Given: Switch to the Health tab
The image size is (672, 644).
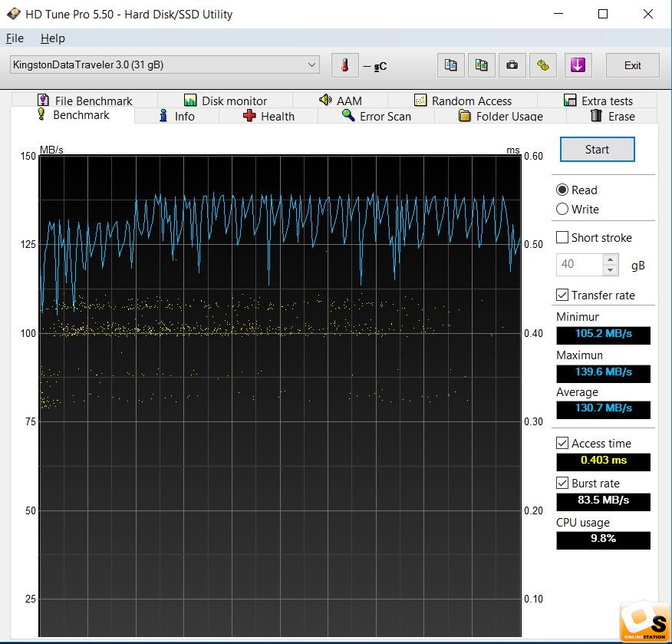Looking at the screenshot, I should (x=268, y=116).
